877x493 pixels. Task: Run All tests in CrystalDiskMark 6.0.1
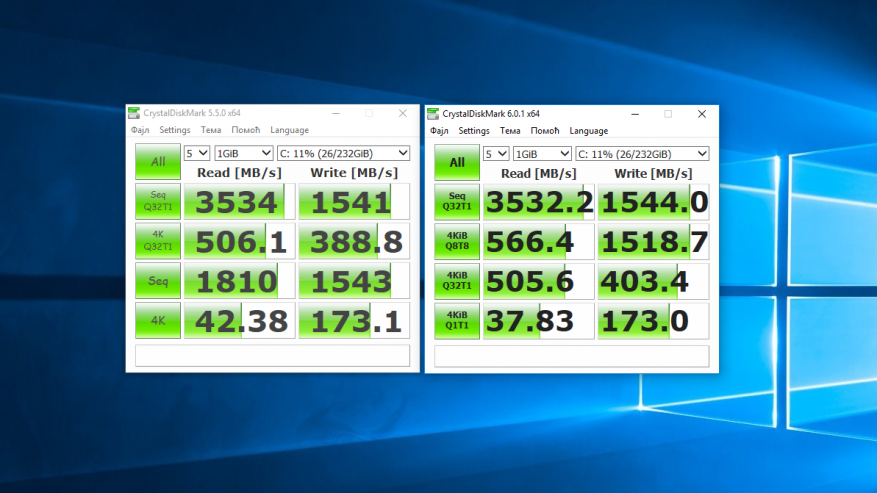[457, 162]
